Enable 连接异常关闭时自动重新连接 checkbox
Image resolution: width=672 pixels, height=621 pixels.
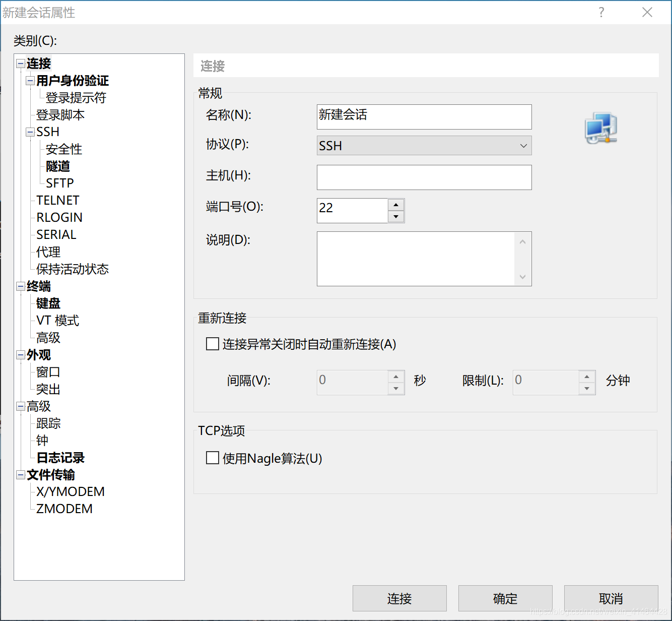[212, 344]
